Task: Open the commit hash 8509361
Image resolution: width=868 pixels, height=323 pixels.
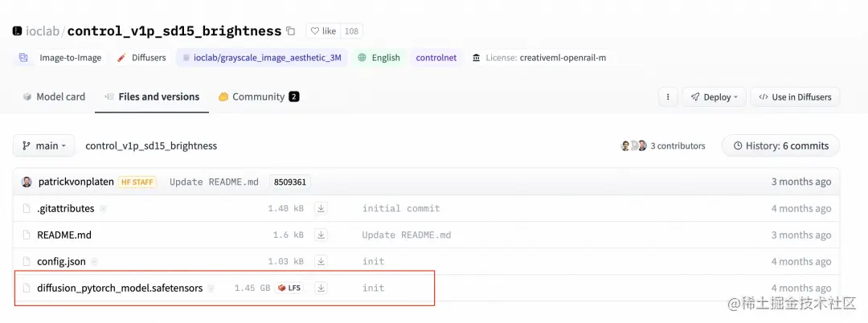Action: point(290,182)
